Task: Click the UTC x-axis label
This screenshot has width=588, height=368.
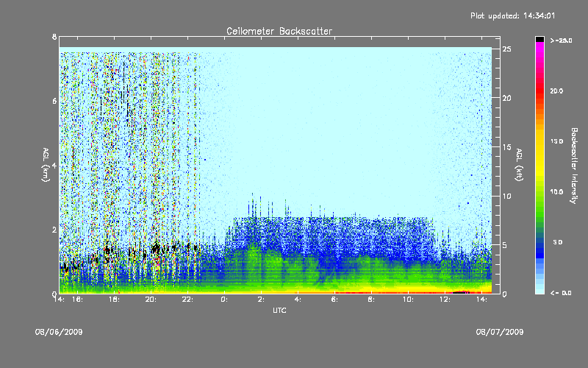Action: [x=279, y=310]
